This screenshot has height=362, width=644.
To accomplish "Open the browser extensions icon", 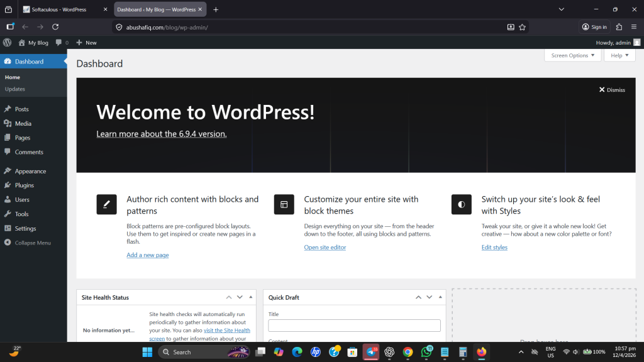I will [619, 27].
